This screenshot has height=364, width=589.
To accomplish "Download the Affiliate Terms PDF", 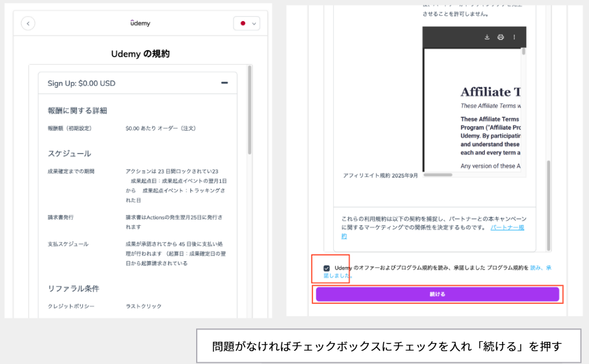I will point(487,37).
